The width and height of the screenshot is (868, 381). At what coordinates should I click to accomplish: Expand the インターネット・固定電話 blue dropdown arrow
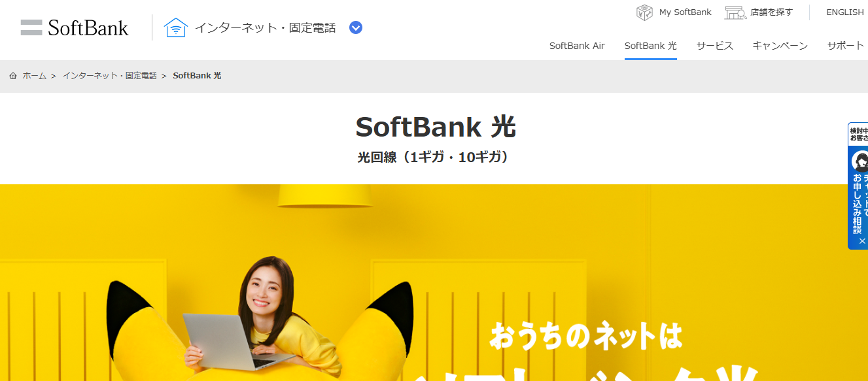coord(356,27)
